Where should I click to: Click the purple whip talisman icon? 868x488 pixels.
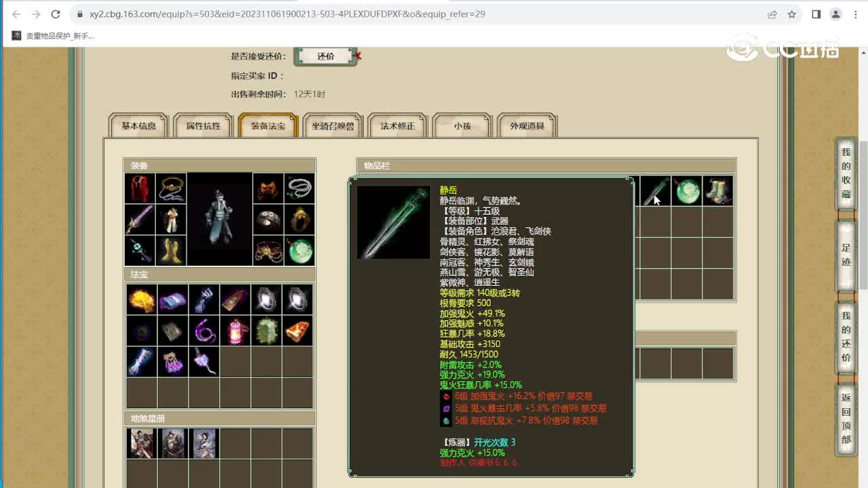click(x=204, y=331)
